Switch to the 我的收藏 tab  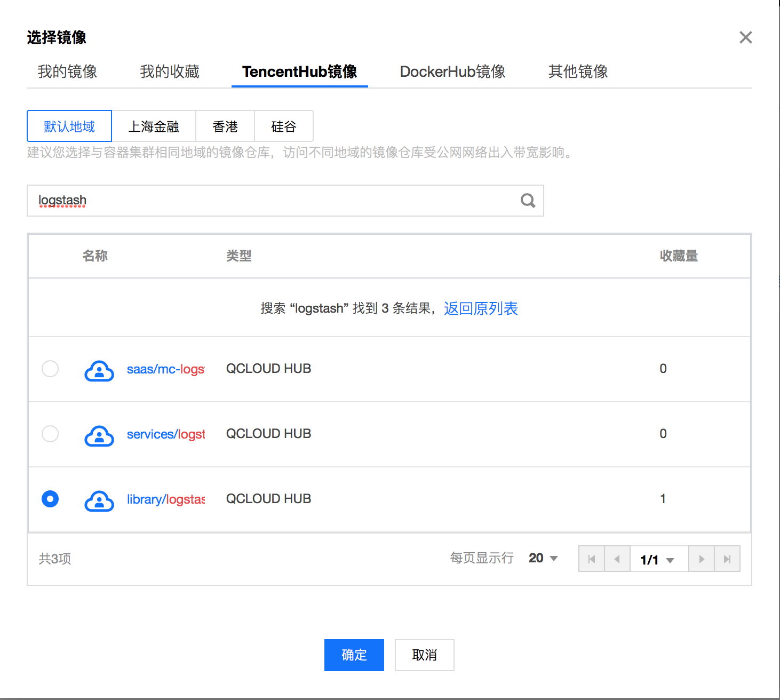(170, 71)
